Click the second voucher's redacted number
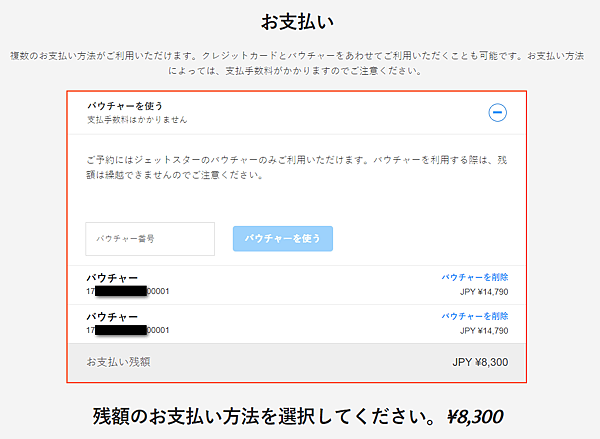This screenshot has height=439, width=600. [x=126, y=330]
